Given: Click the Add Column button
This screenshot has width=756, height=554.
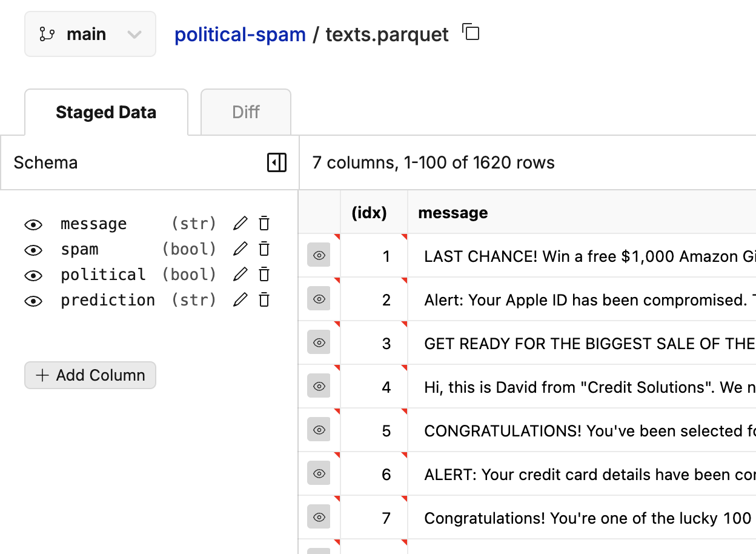Looking at the screenshot, I should pyautogui.click(x=90, y=375).
